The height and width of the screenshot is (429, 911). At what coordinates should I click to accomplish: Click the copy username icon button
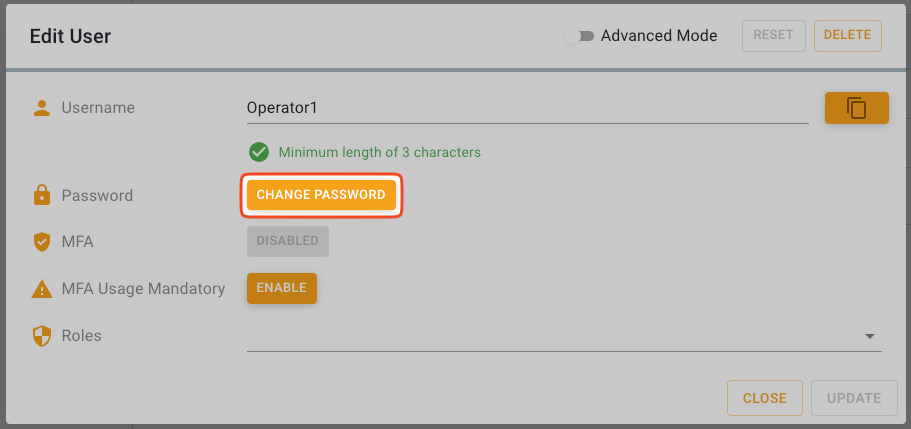[856, 108]
